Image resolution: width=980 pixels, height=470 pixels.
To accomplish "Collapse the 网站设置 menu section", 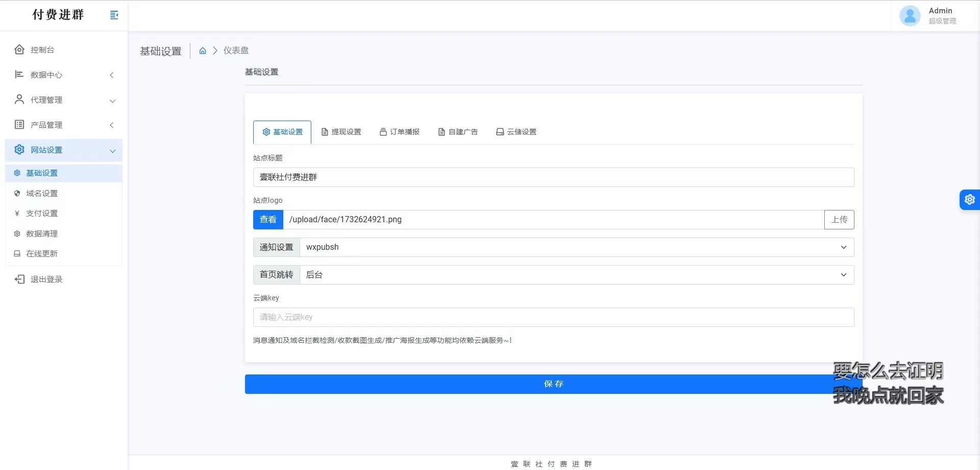I will coord(112,151).
